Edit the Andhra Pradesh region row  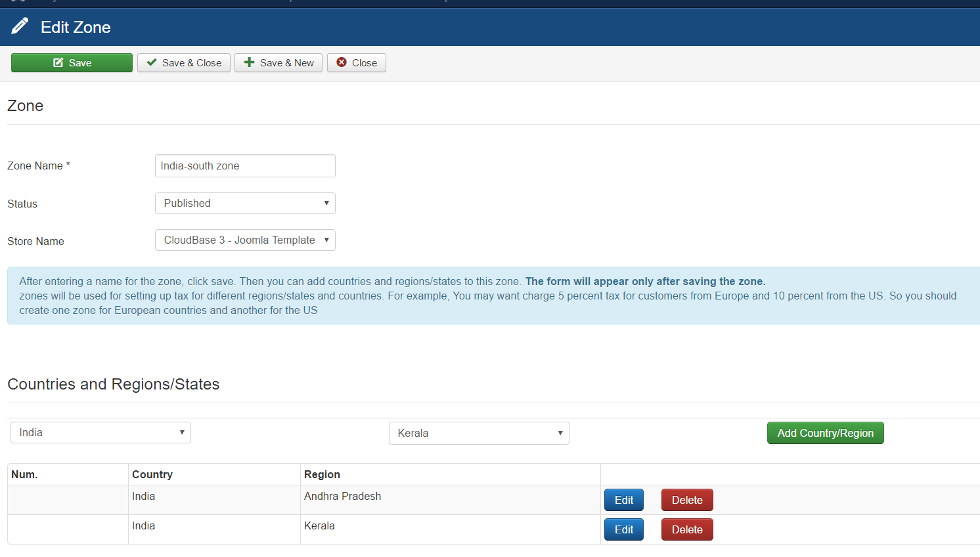pyautogui.click(x=623, y=501)
